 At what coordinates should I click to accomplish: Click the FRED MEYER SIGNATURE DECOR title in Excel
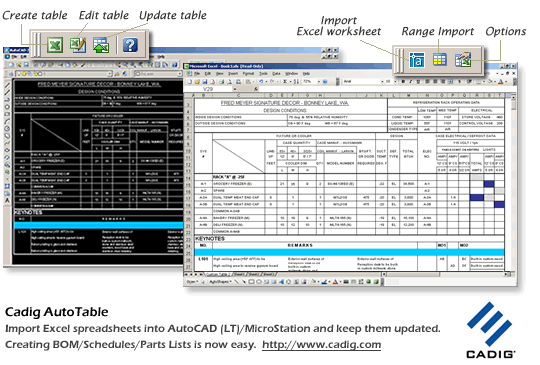tap(284, 103)
